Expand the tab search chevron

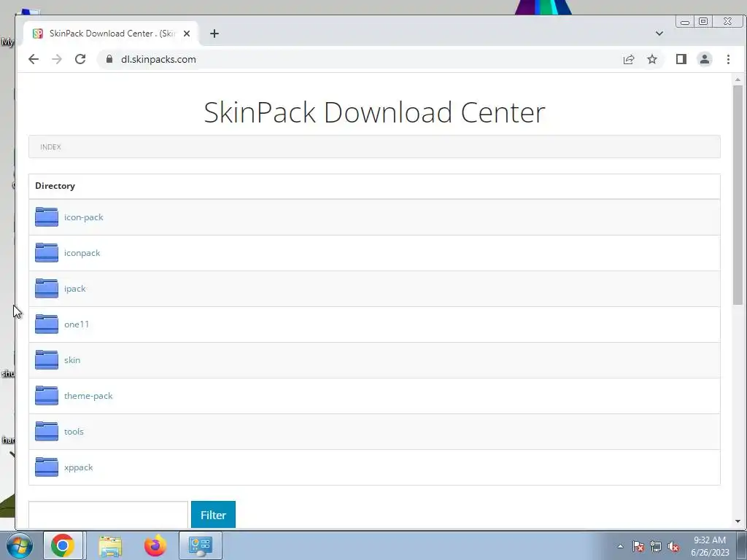click(659, 34)
